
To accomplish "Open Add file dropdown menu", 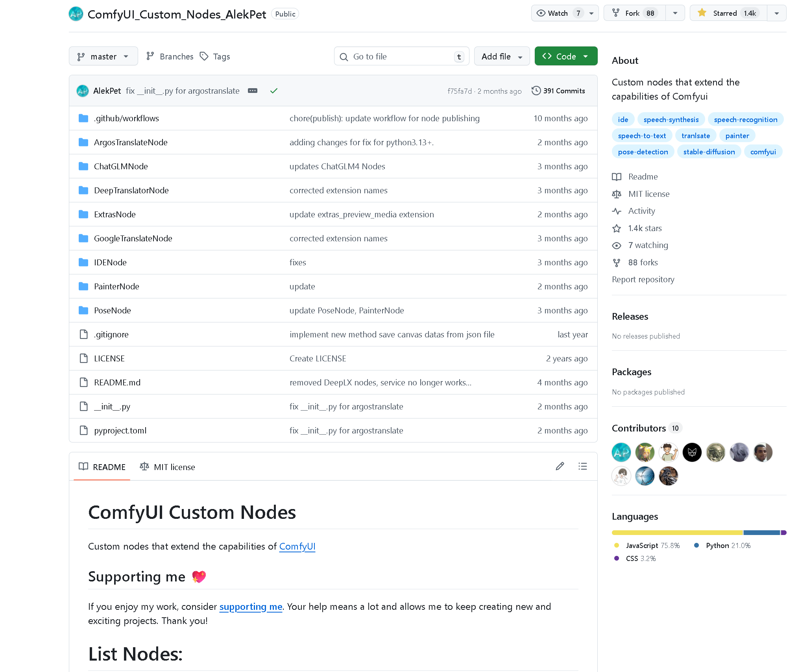I will [x=501, y=56].
